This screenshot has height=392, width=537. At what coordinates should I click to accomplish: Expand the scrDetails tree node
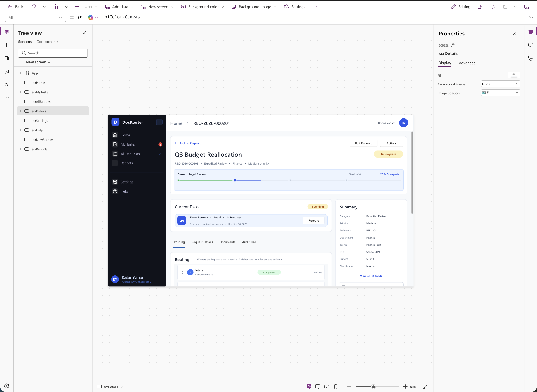point(20,111)
